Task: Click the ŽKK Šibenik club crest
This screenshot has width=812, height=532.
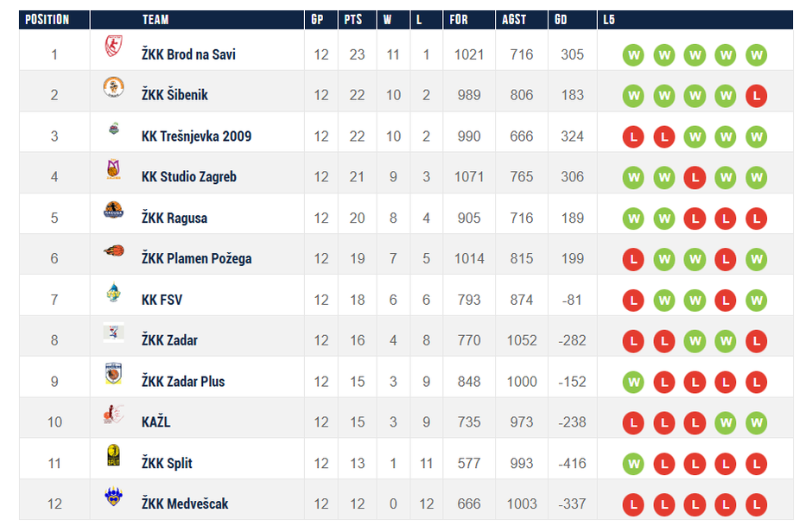Action: (113, 87)
